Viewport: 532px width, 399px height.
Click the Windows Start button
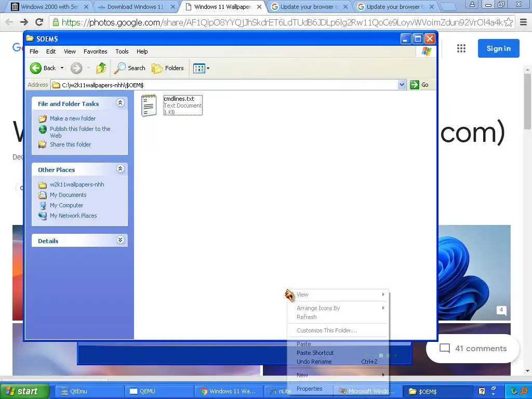(x=24, y=392)
